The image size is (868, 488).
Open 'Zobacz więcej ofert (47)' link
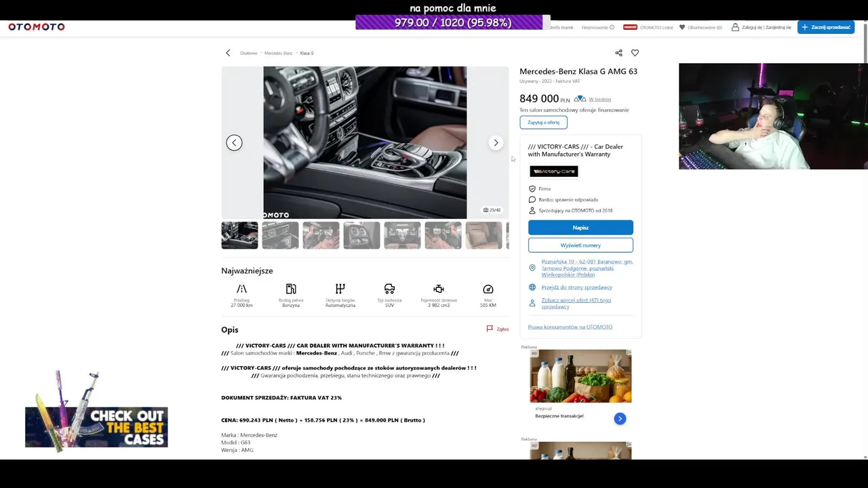click(x=576, y=303)
